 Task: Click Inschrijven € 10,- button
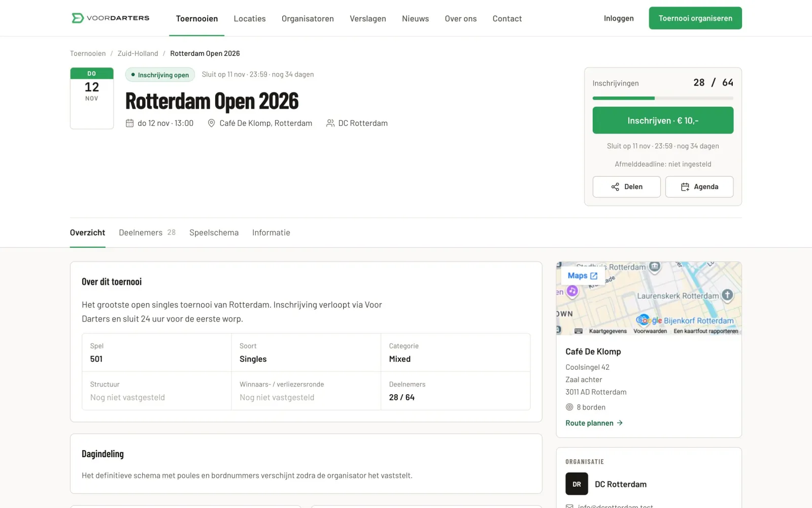663,120
